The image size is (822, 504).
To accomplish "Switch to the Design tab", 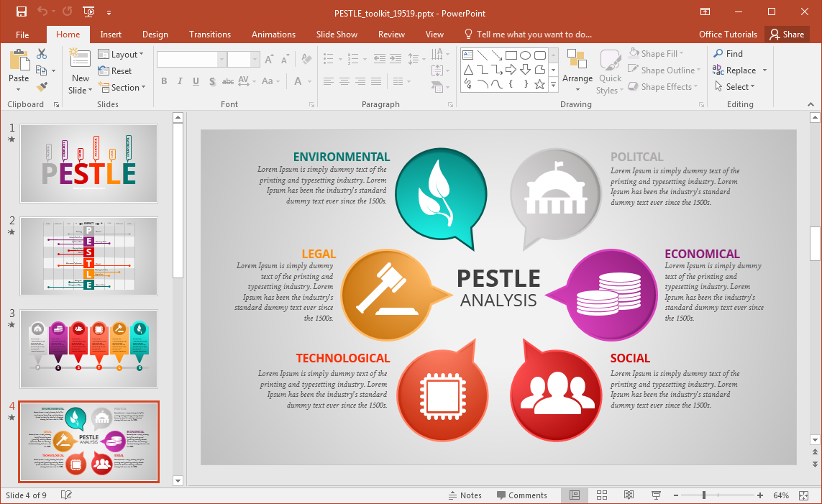I will click(x=155, y=34).
